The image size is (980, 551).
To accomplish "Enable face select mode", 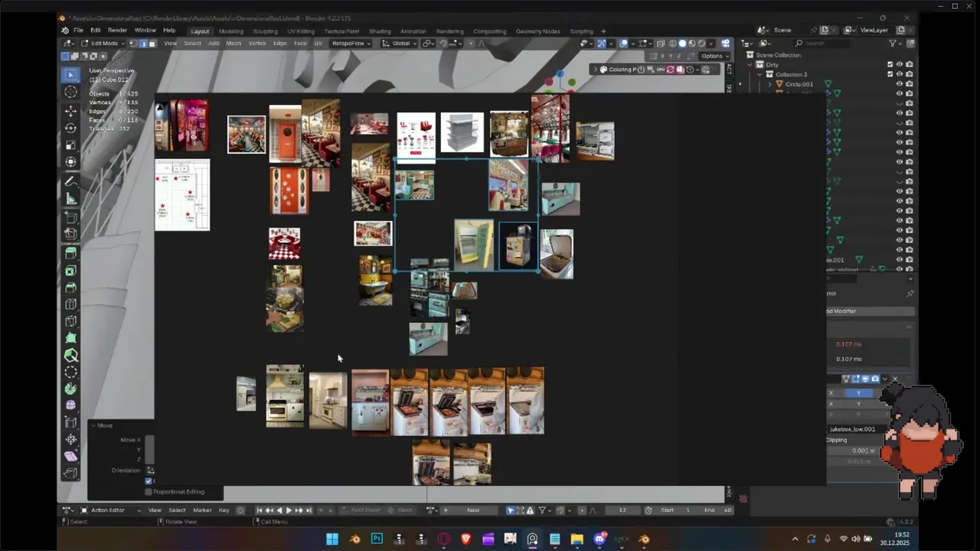I will point(152,44).
